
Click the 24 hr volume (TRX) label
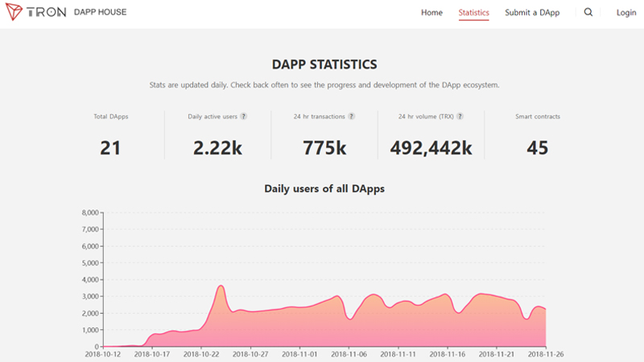(426, 117)
